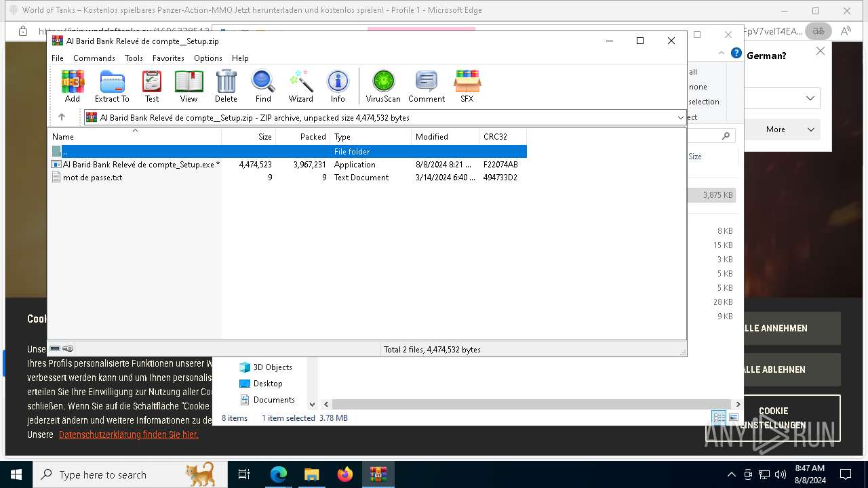Show archive Info

coord(338,86)
